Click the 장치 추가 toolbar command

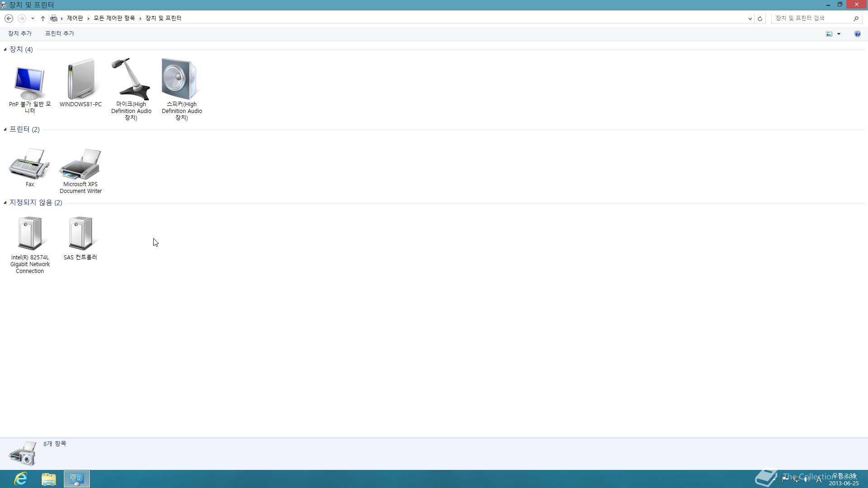(x=20, y=33)
